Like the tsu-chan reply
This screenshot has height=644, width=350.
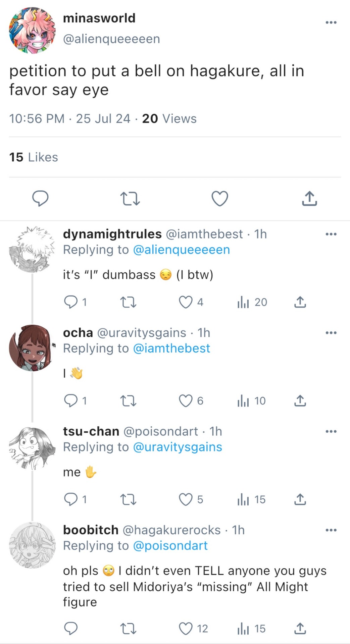tap(186, 499)
